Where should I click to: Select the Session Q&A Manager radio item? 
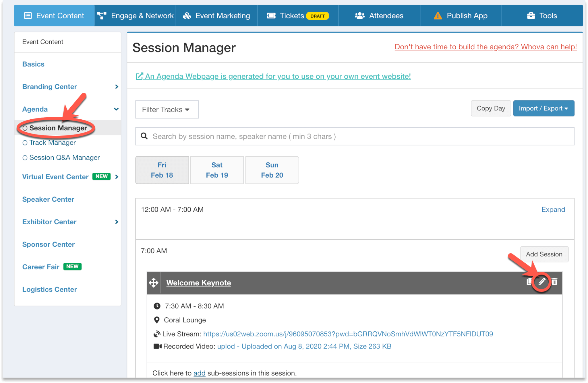(x=64, y=158)
